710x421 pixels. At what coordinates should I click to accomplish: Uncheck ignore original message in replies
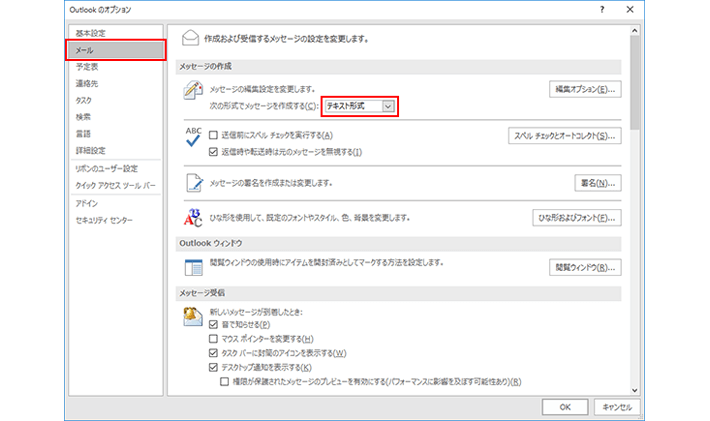[213, 152]
